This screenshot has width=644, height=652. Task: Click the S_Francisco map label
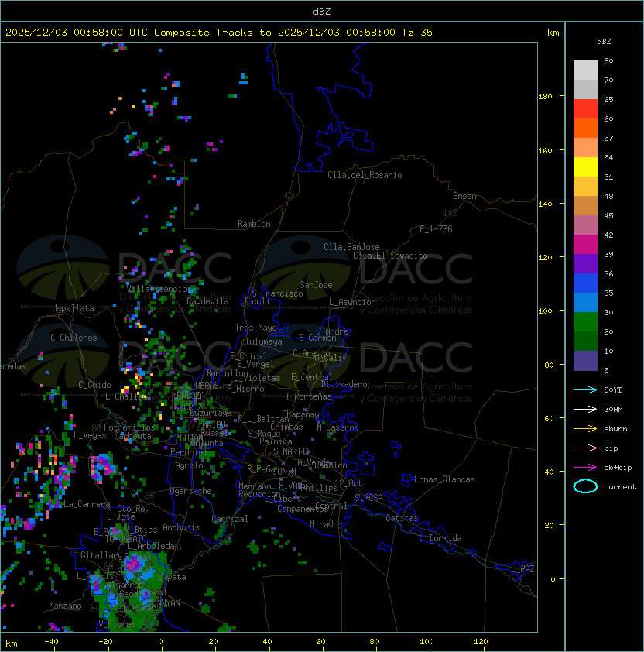click(x=277, y=293)
